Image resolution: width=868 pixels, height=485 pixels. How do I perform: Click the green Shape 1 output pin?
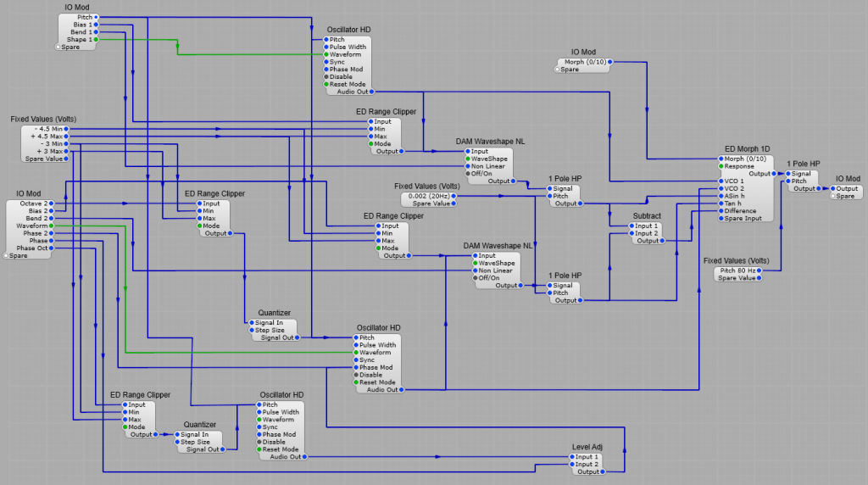pyautogui.click(x=97, y=40)
